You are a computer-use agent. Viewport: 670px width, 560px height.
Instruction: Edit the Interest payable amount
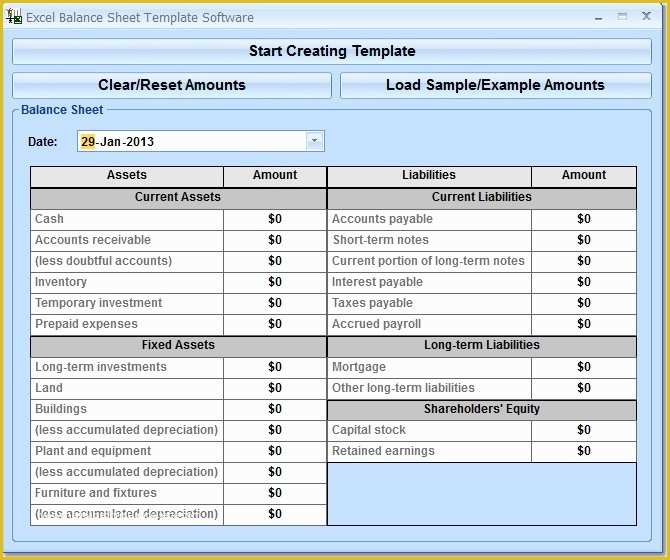tap(584, 282)
